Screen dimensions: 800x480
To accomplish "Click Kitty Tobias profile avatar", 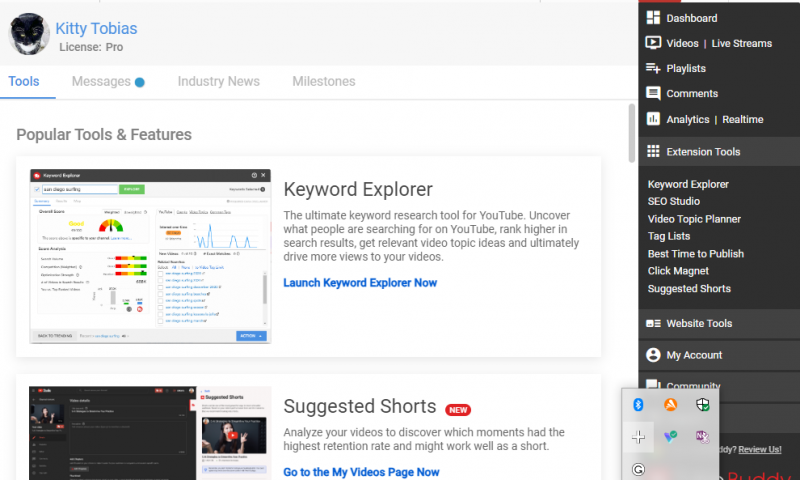I will 30,34.
